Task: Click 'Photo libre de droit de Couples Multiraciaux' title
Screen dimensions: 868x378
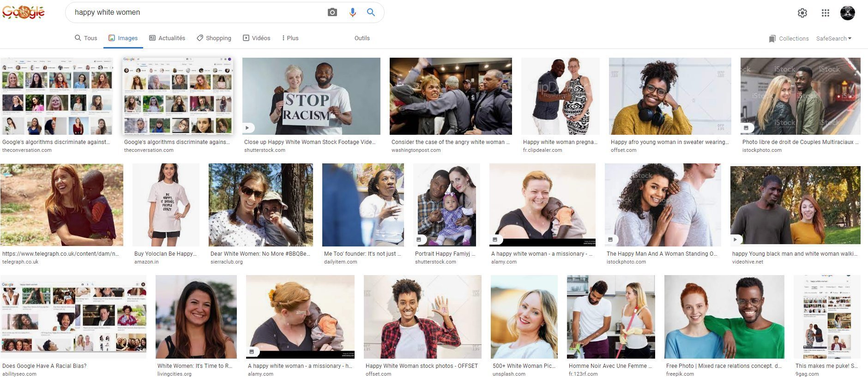Action: coord(801,142)
